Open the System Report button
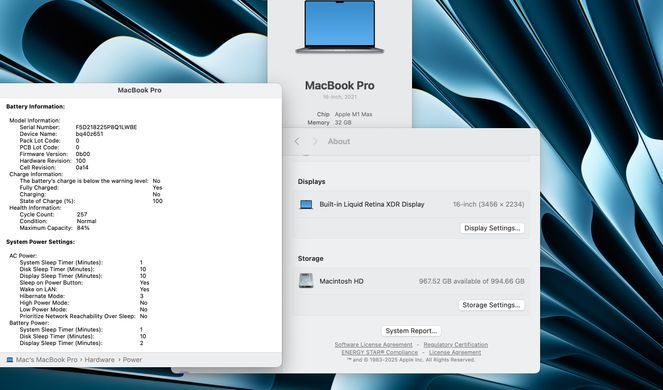663x390 pixels. (x=411, y=331)
